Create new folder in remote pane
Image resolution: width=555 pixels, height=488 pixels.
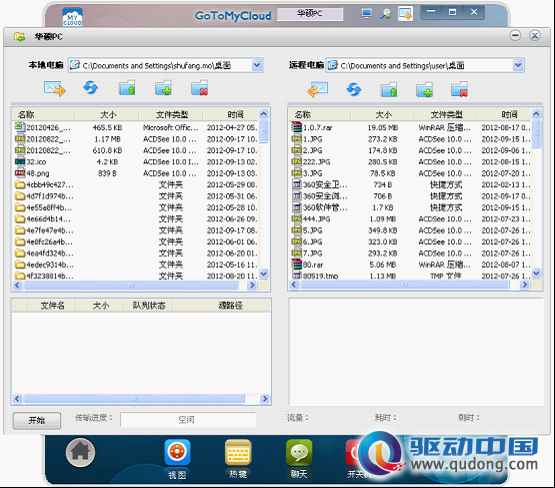point(424,90)
